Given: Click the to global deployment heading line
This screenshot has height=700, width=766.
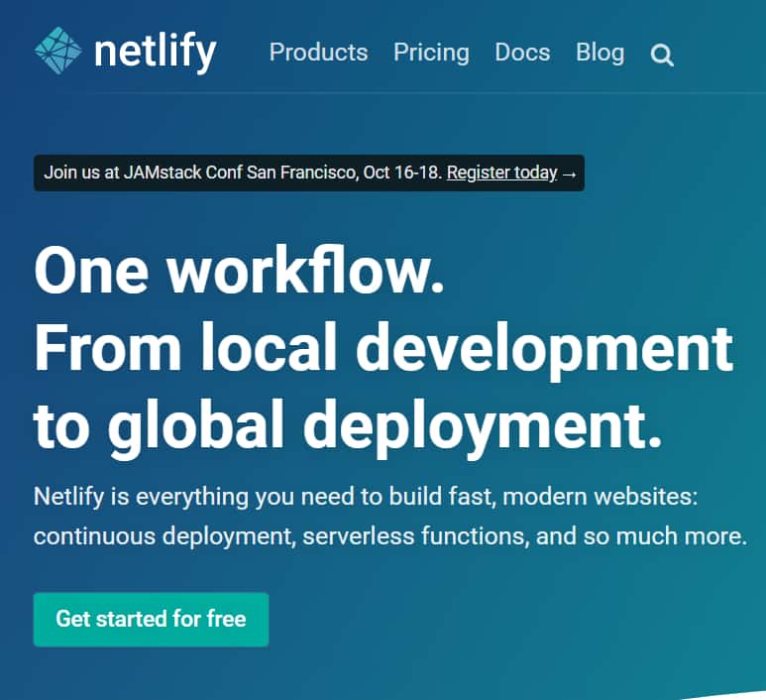Looking at the screenshot, I should click(347, 422).
